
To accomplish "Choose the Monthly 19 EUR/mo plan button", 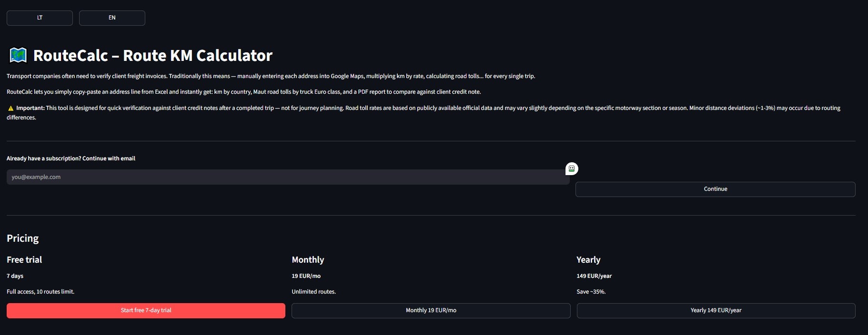I will click(x=431, y=311).
